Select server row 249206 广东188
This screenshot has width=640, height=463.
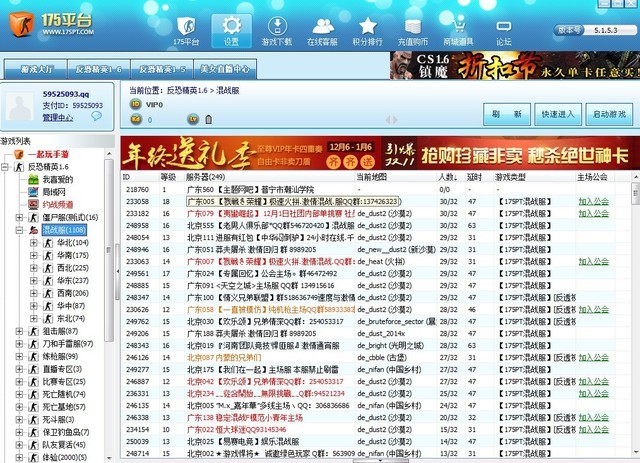(x=376, y=334)
